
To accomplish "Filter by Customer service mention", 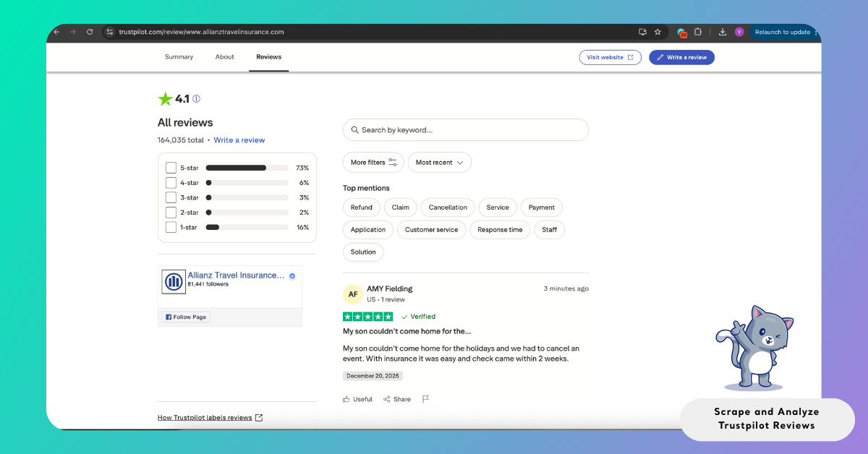I will [432, 230].
